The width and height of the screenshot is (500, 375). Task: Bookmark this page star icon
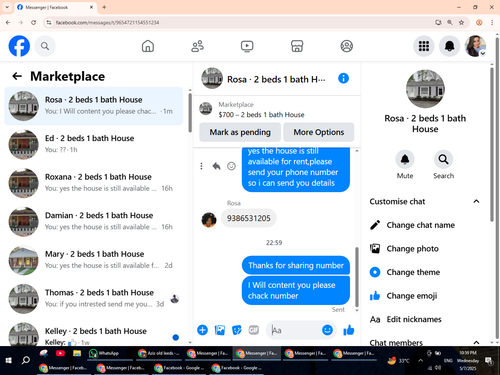pos(461,22)
